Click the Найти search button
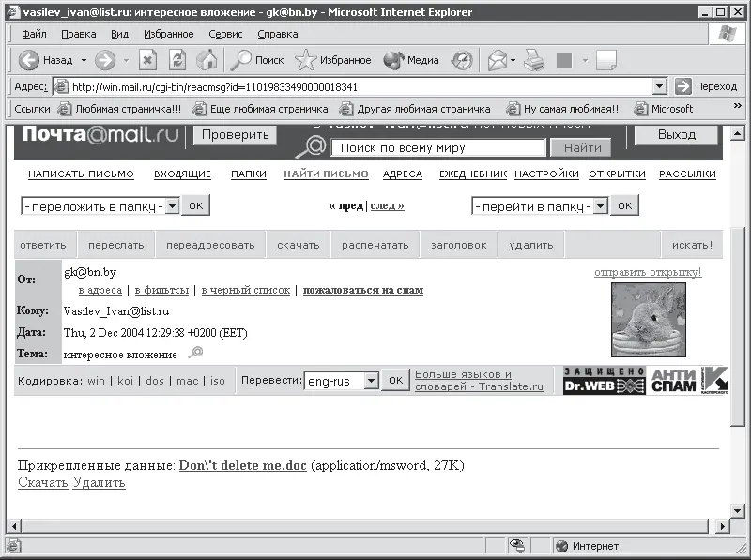 [582, 148]
